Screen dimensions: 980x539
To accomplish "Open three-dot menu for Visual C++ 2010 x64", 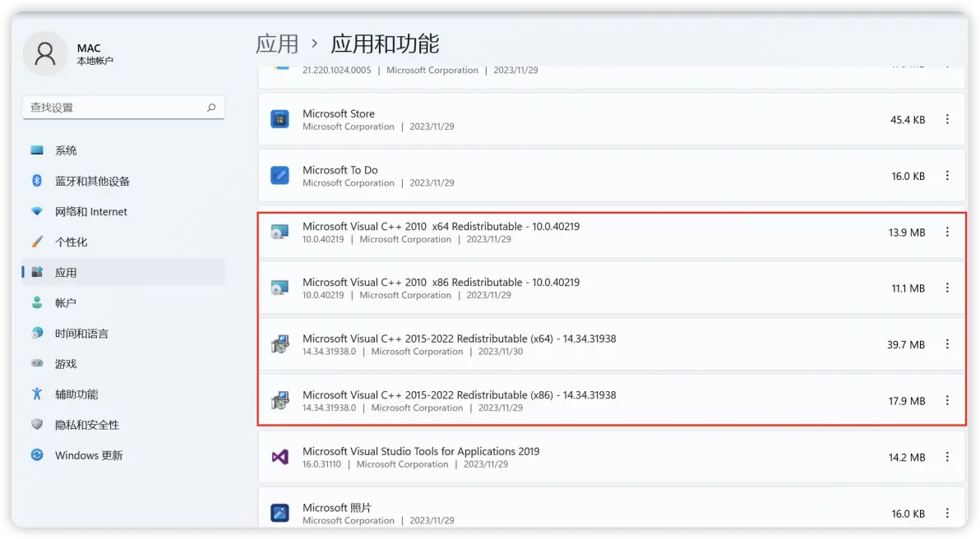I will point(947,232).
